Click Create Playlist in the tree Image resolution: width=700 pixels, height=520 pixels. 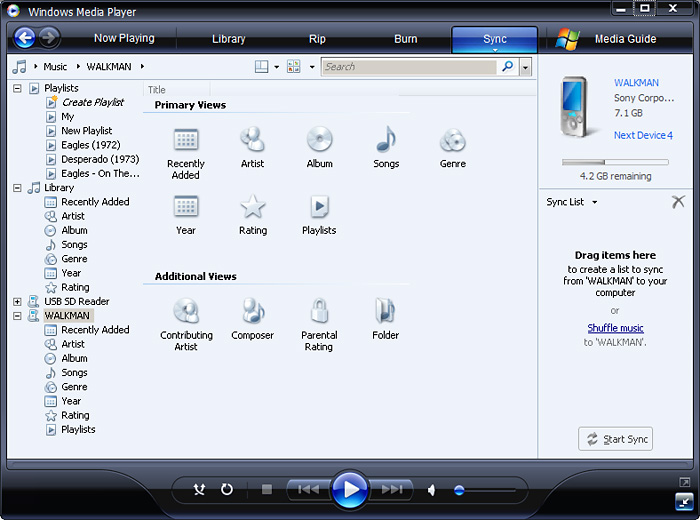pos(93,102)
